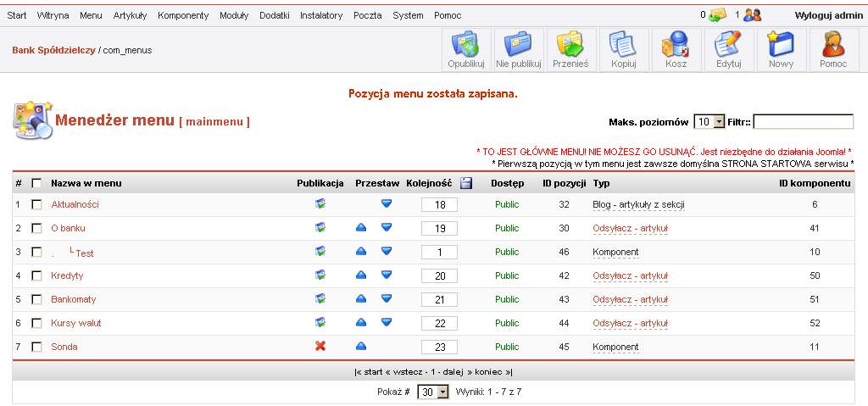Toggle publication of Kredyty
868x406 pixels.
pos(320,275)
